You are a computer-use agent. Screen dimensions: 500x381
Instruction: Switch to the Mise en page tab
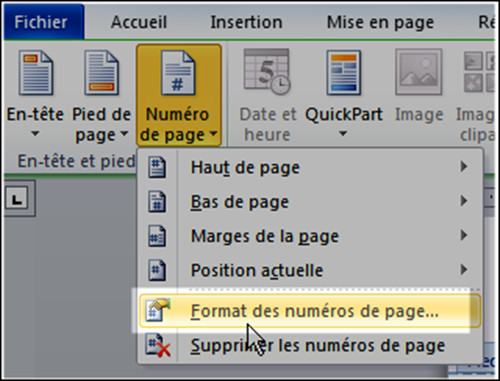380,23
